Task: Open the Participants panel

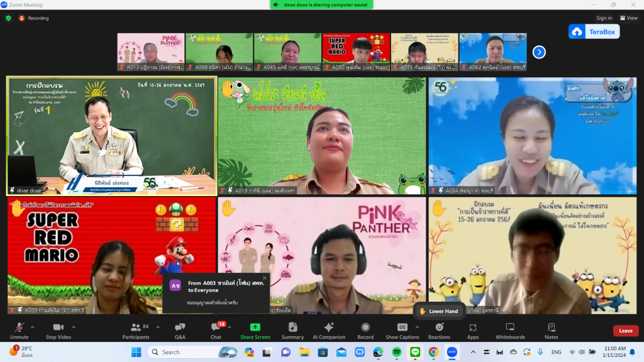Action: point(136,330)
